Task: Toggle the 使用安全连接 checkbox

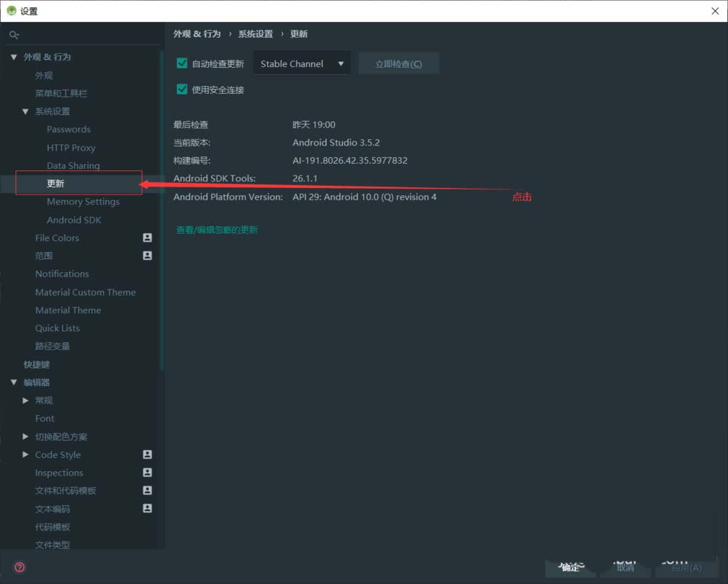Action: [182, 89]
